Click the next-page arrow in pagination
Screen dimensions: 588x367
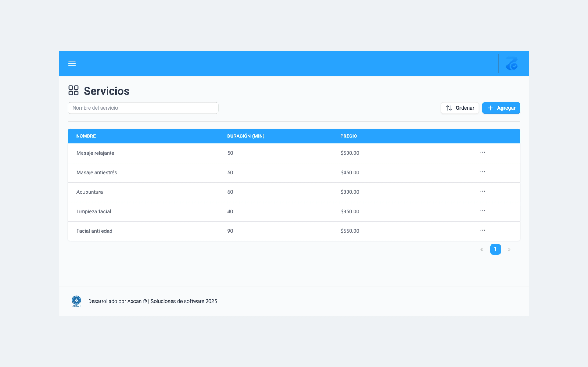(509, 249)
